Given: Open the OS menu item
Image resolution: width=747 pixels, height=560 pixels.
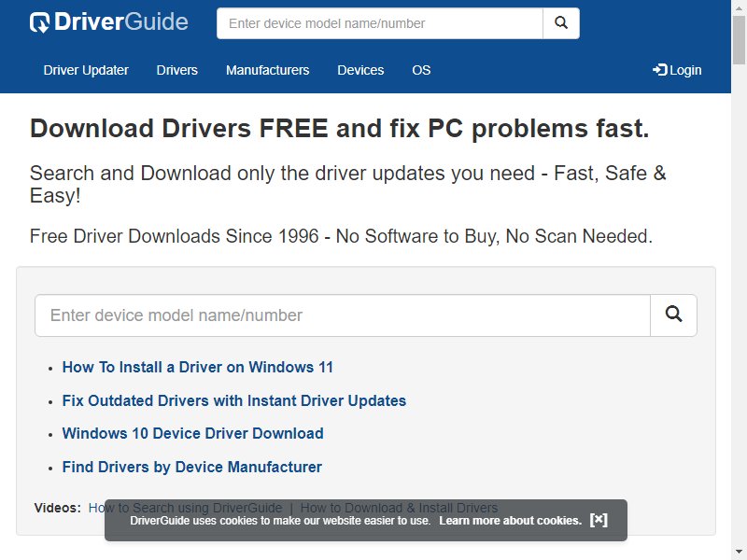Looking at the screenshot, I should tap(421, 70).
